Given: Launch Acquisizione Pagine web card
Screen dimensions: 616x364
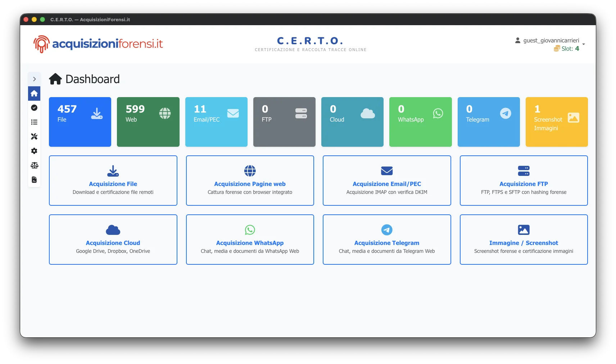Looking at the screenshot, I should tap(250, 181).
